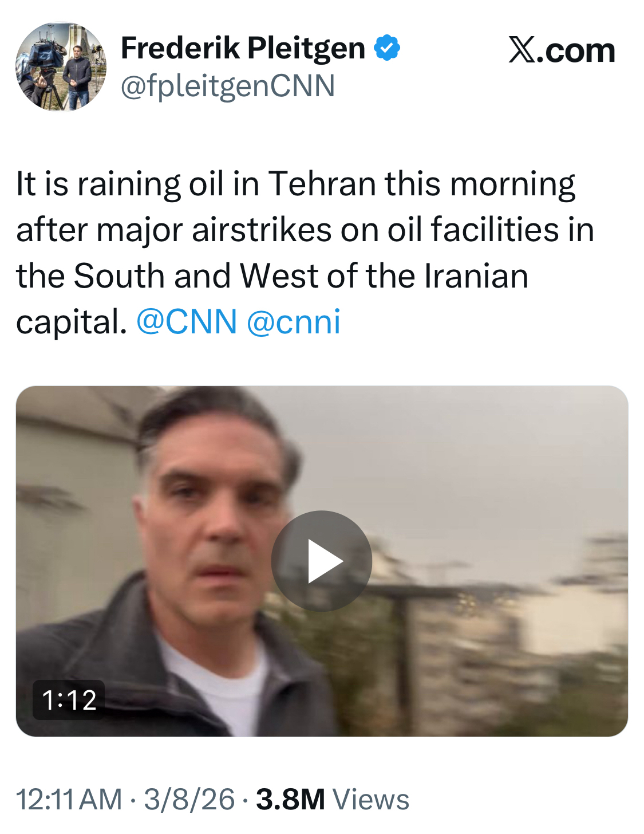Click the blue verified checkmark badge
The width and height of the screenshot is (644, 834).
[387, 48]
